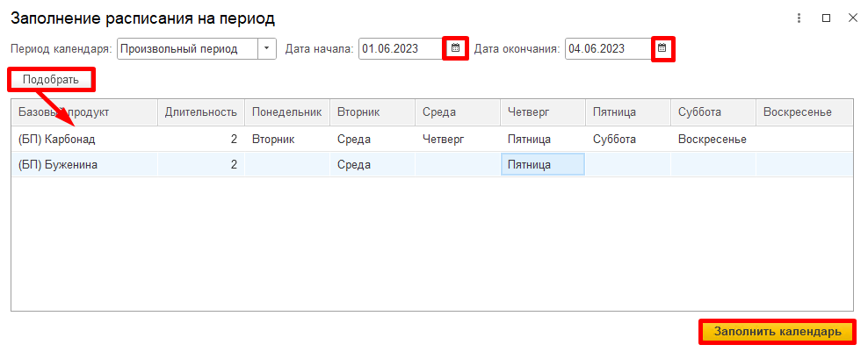Open the three-dot more options menu

(799, 18)
